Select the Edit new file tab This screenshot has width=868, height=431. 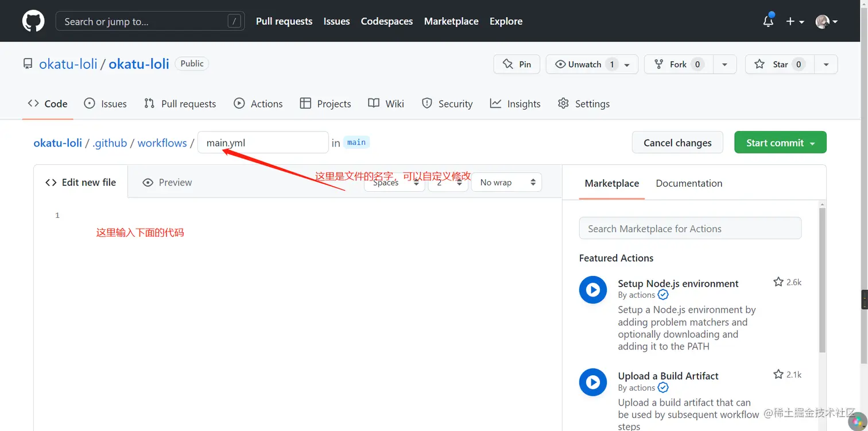pos(81,182)
